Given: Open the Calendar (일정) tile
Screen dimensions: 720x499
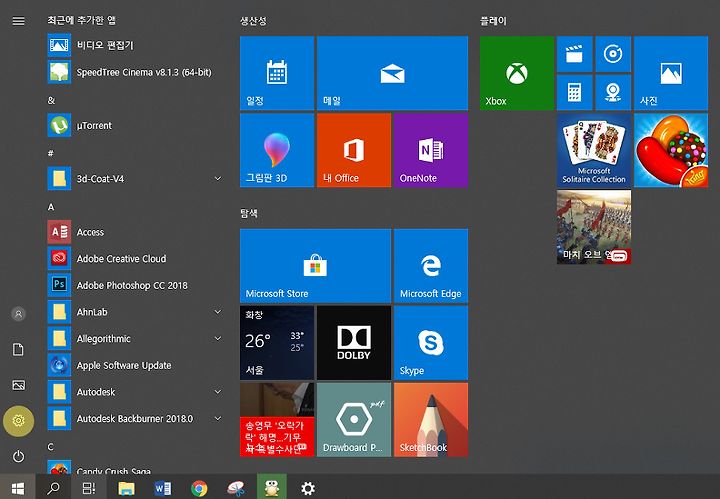Looking at the screenshot, I should coord(277,73).
